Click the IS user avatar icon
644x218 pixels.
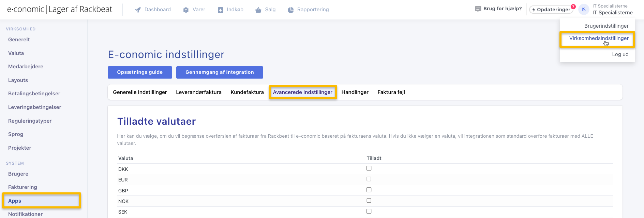[x=584, y=10]
